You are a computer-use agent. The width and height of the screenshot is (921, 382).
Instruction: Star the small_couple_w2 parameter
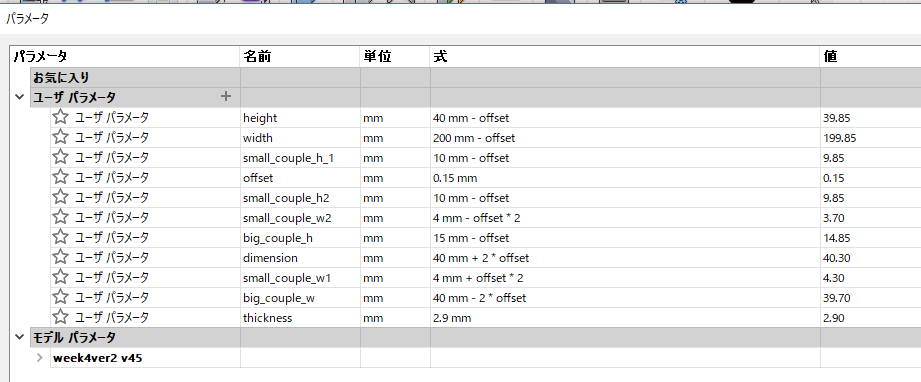(x=60, y=217)
